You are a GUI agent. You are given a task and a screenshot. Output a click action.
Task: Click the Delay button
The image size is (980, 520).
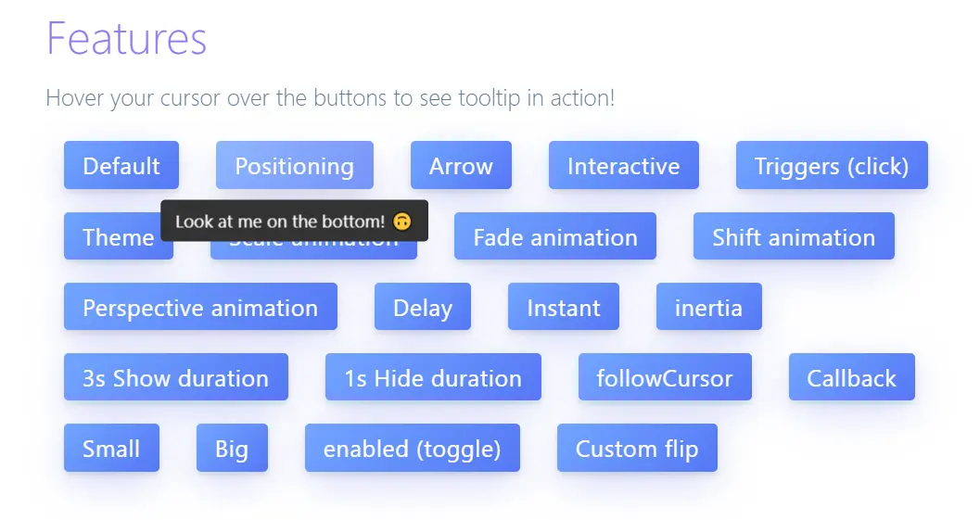423,307
